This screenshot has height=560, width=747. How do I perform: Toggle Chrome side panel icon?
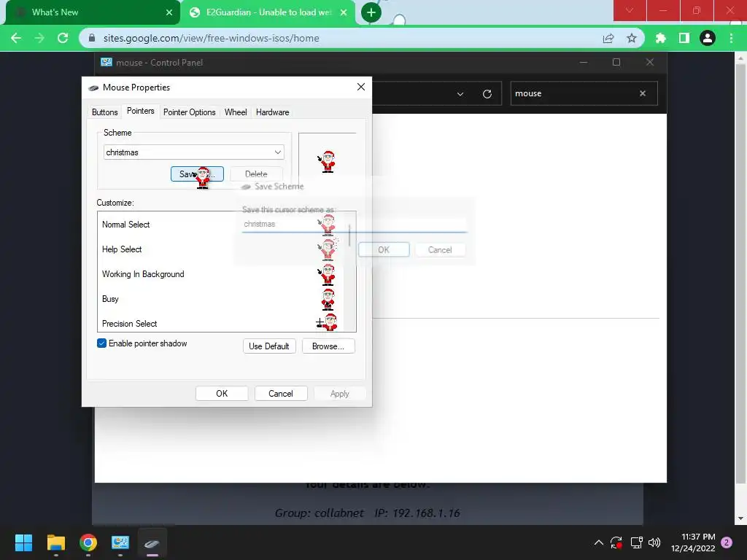click(x=684, y=38)
